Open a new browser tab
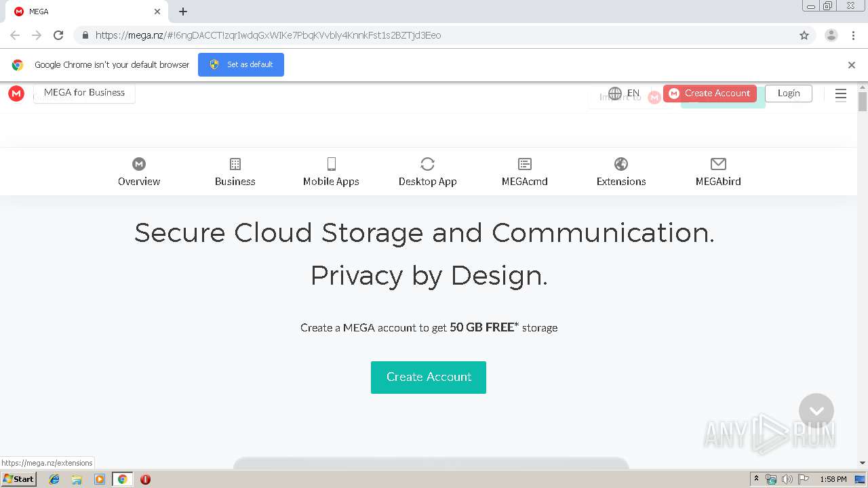 183,12
